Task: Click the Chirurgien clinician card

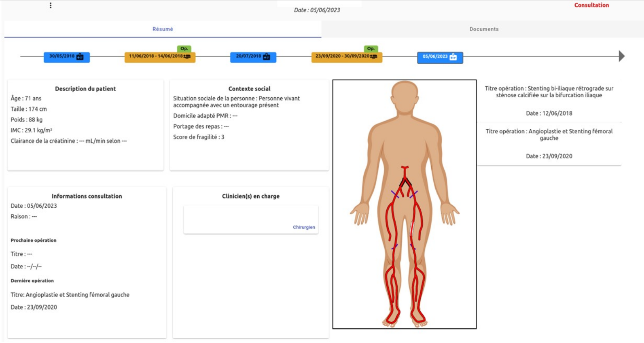Action: 251,220
